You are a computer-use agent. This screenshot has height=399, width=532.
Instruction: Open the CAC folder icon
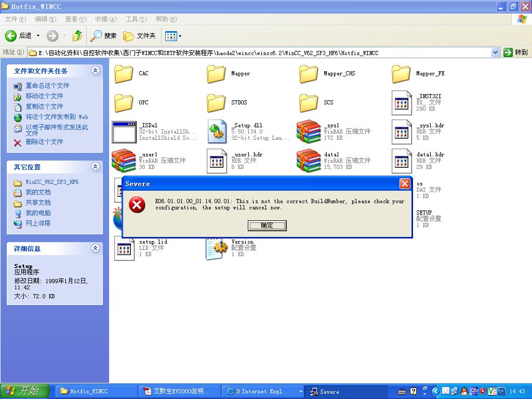124,74
